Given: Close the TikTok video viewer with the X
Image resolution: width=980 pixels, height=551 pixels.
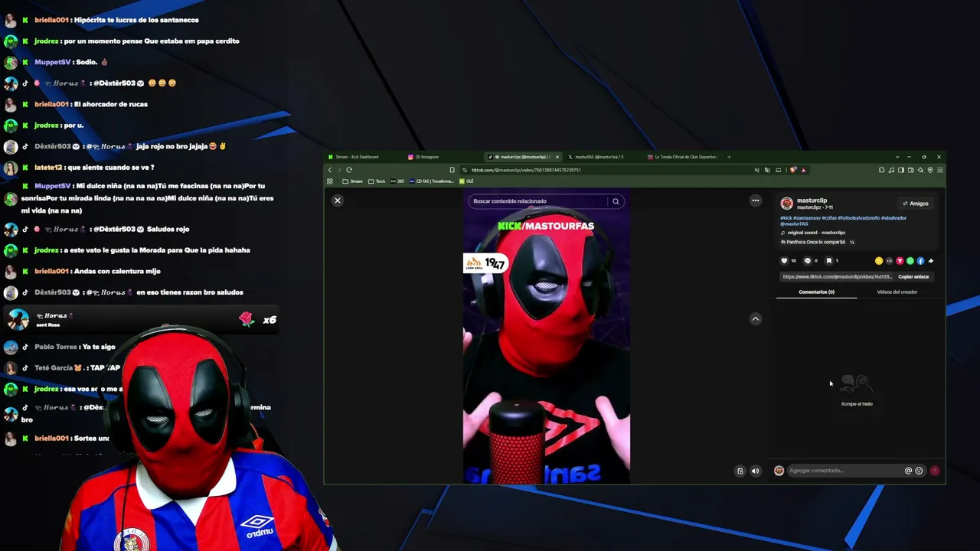Looking at the screenshot, I should point(337,201).
